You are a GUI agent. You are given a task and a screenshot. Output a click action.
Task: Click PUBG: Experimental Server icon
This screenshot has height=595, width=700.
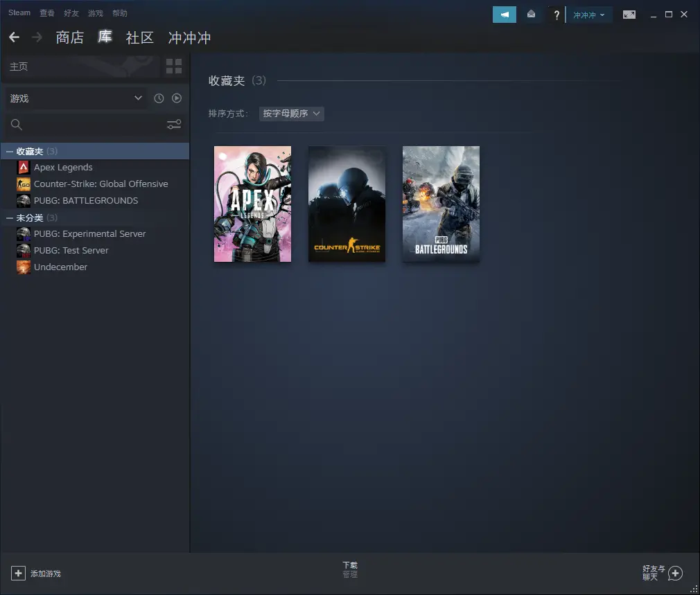(24, 233)
